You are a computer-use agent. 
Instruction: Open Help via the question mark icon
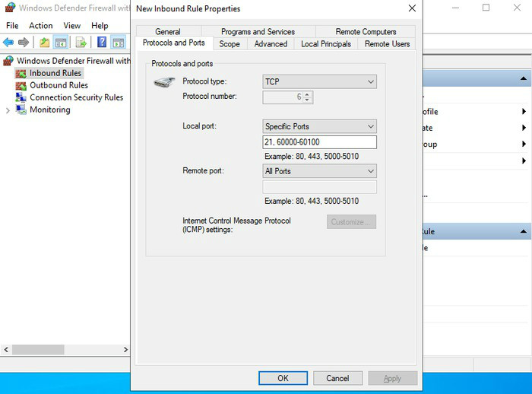pyautogui.click(x=102, y=43)
